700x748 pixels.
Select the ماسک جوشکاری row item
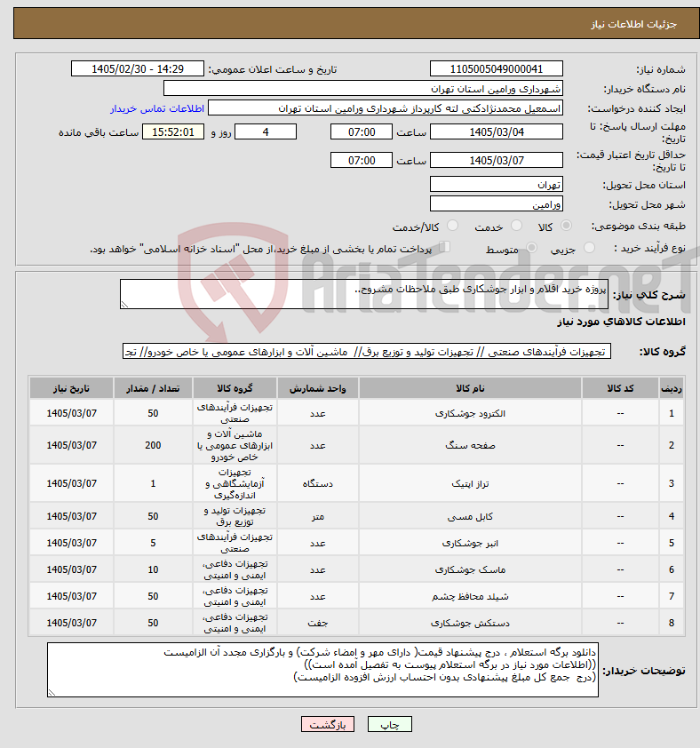tap(470, 569)
